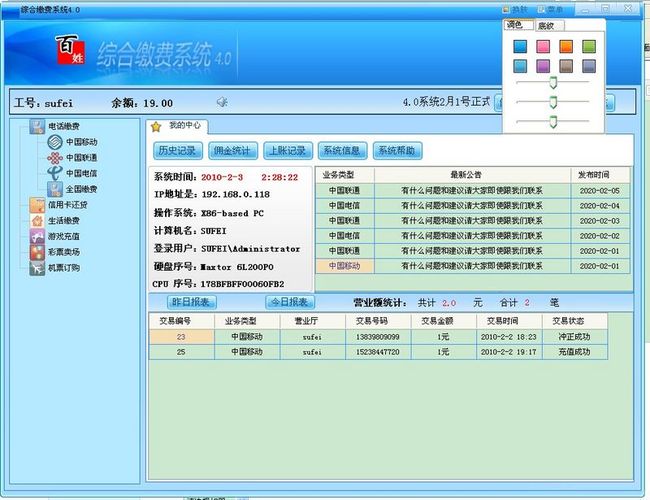
Task: Open 系统帮助 system help
Action: (x=397, y=151)
